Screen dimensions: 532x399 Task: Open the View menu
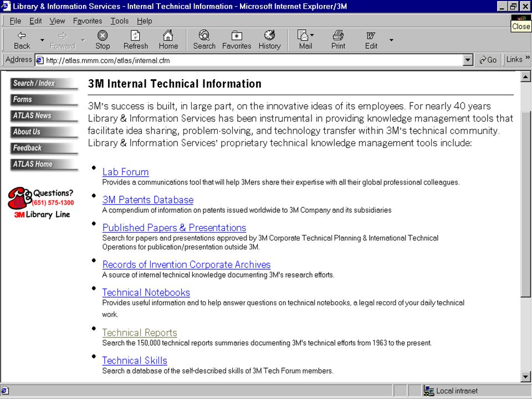[57, 21]
